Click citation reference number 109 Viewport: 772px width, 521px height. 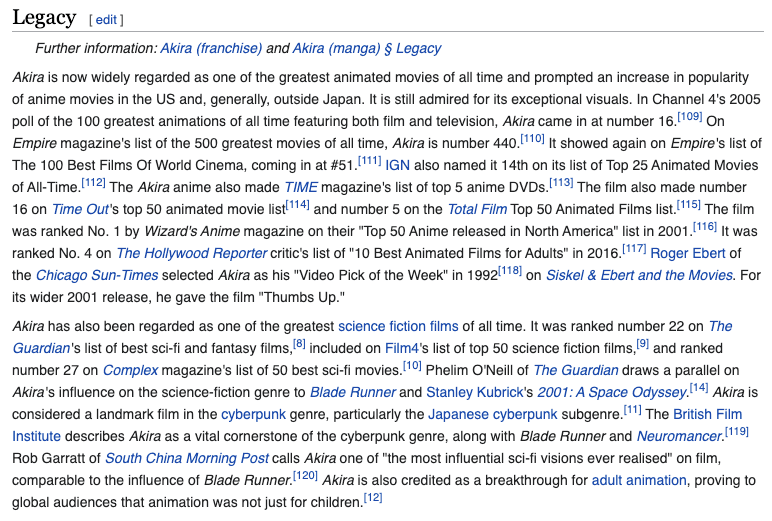pos(689,117)
